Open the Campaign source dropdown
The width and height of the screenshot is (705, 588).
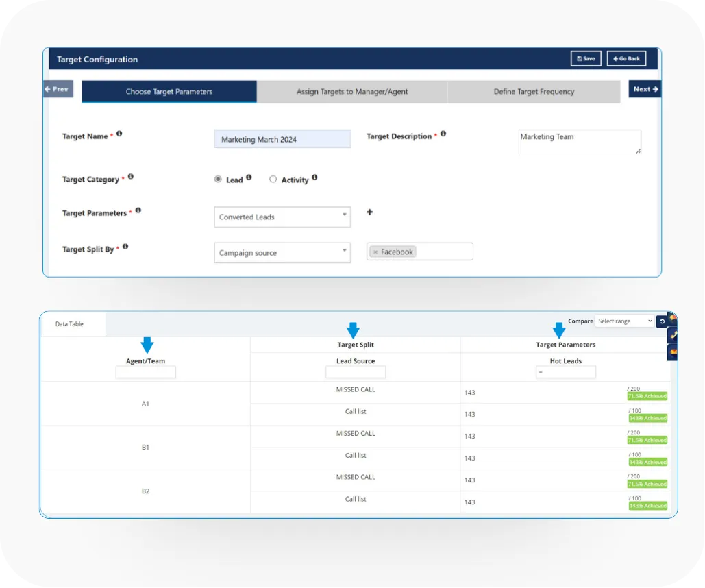click(x=282, y=253)
